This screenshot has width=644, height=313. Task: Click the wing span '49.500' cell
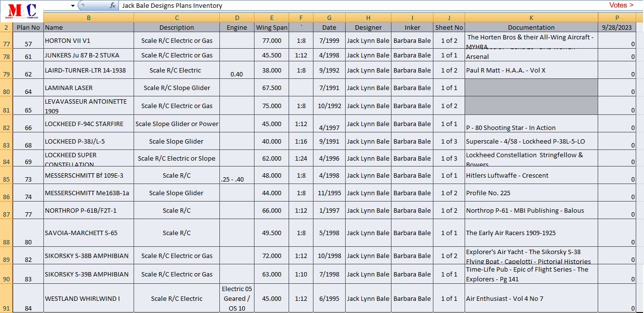tap(272, 233)
